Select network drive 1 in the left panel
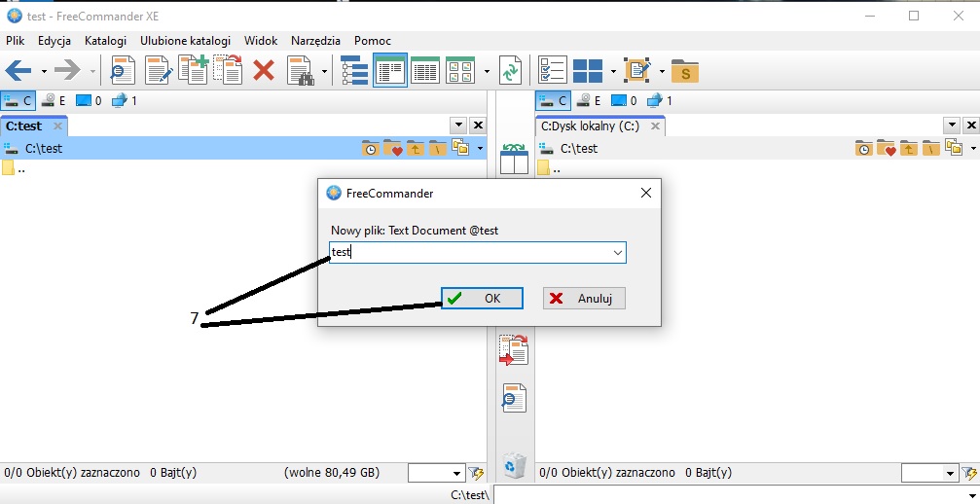980x504 pixels. pos(125,100)
